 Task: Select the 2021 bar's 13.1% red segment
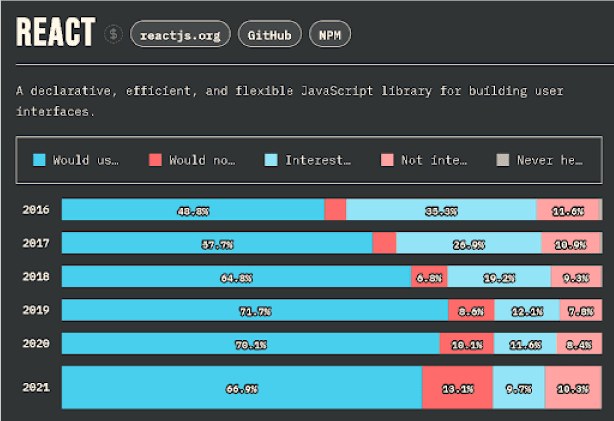[457, 387]
